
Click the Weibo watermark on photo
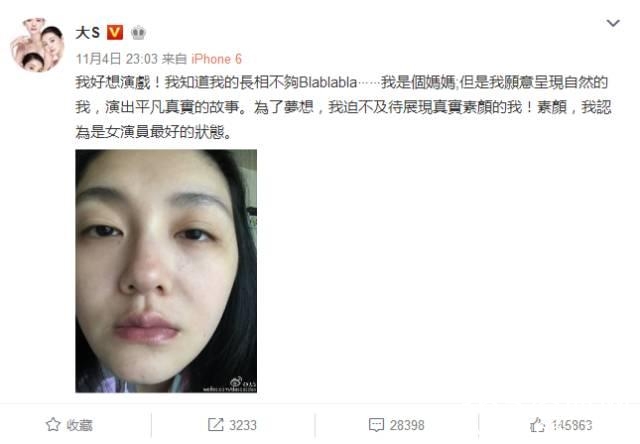230,385
